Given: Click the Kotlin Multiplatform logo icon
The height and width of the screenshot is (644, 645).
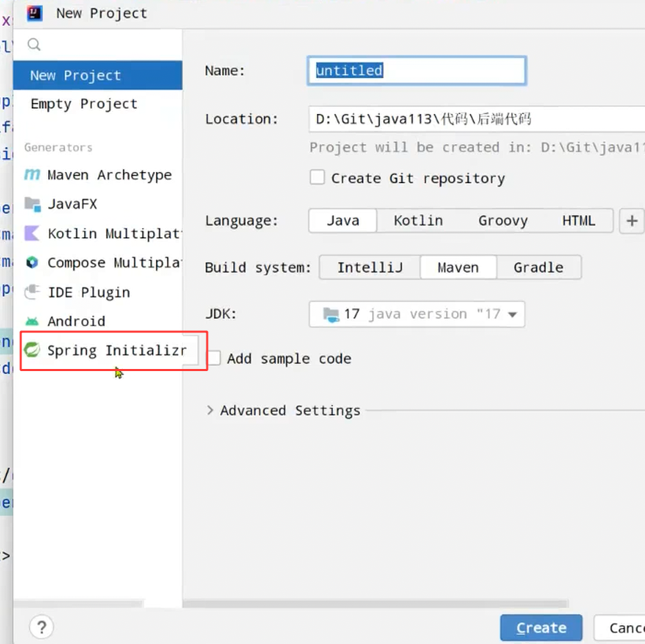Looking at the screenshot, I should pyautogui.click(x=32, y=234).
